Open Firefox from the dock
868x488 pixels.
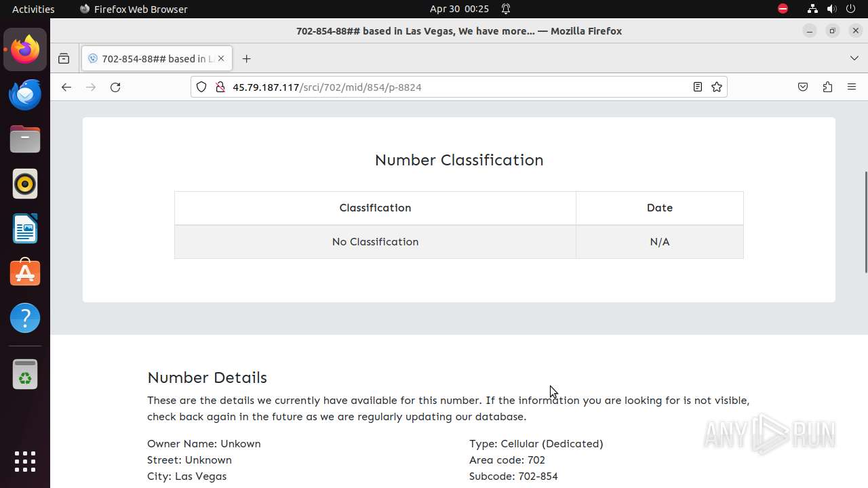[x=25, y=49]
